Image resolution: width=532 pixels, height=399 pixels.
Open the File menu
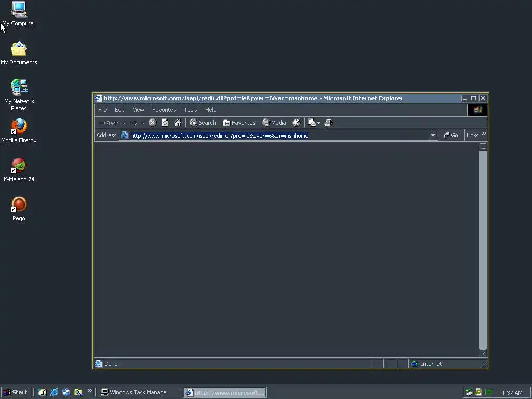click(102, 110)
